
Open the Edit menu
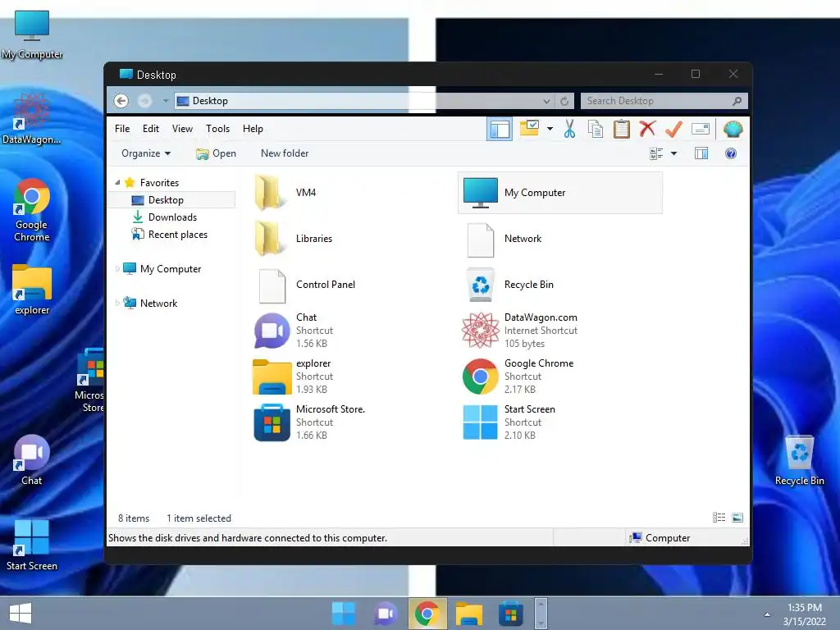[x=151, y=129]
